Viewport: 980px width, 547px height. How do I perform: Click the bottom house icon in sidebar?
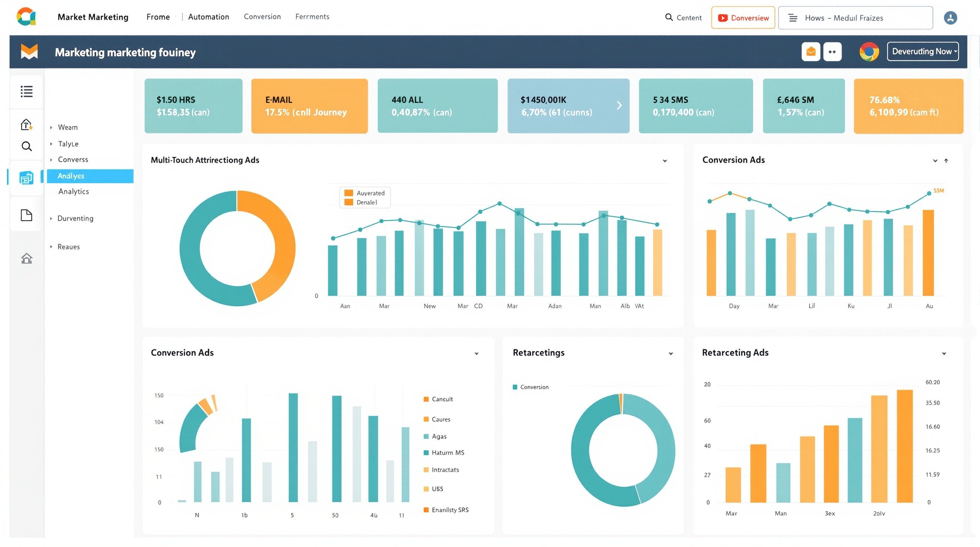click(x=26, y=258)
